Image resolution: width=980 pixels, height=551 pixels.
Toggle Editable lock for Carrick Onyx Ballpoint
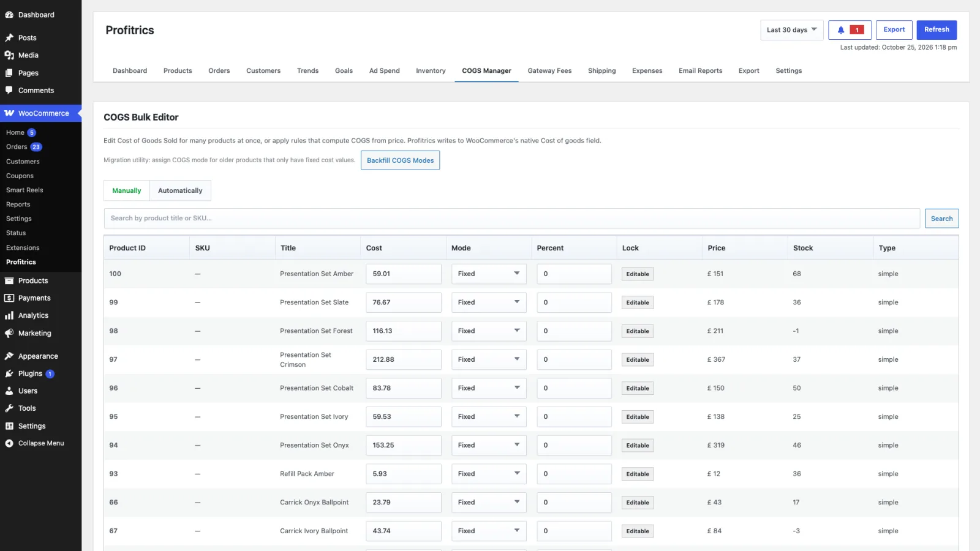coord(638,503)
